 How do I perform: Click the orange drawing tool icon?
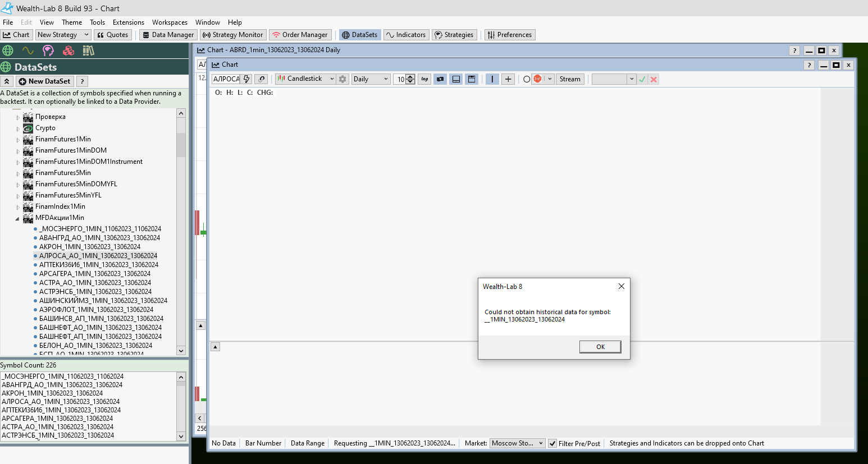click(x=537, y=79)
